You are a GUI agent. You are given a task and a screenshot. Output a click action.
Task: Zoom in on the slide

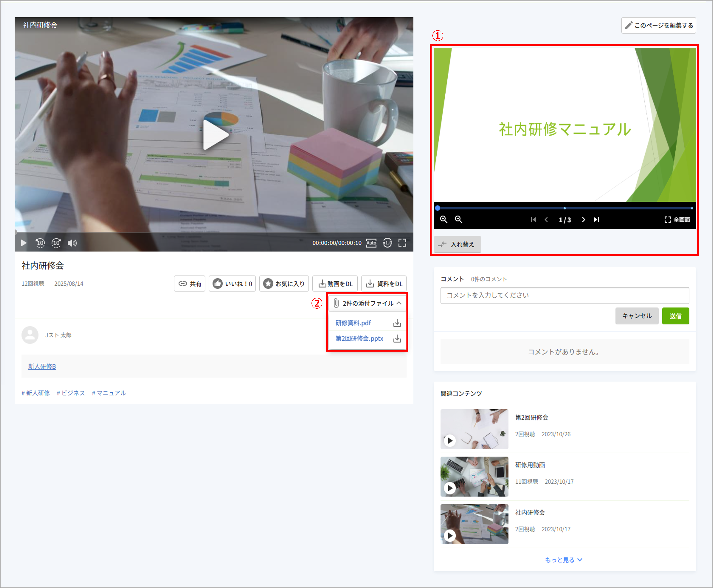point(444,219)
